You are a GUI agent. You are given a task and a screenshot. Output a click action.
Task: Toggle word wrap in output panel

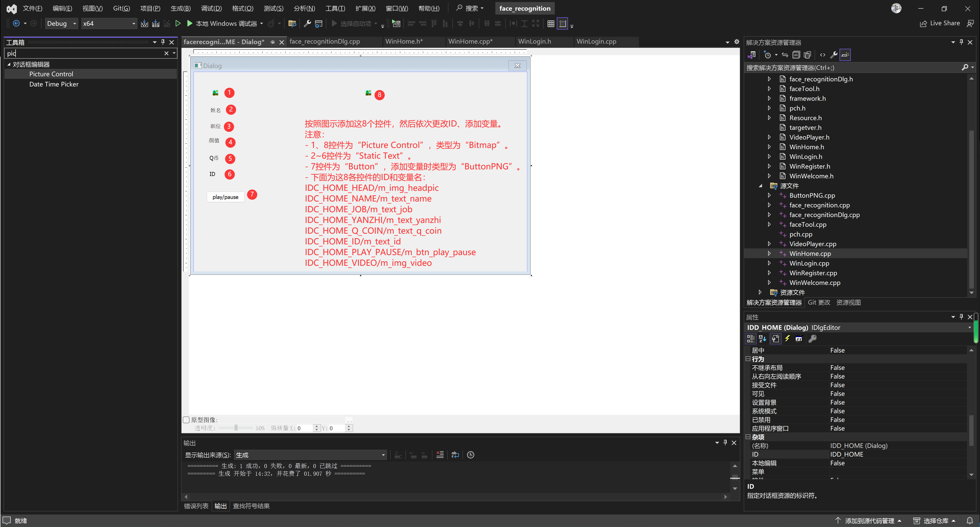[455, 455]
